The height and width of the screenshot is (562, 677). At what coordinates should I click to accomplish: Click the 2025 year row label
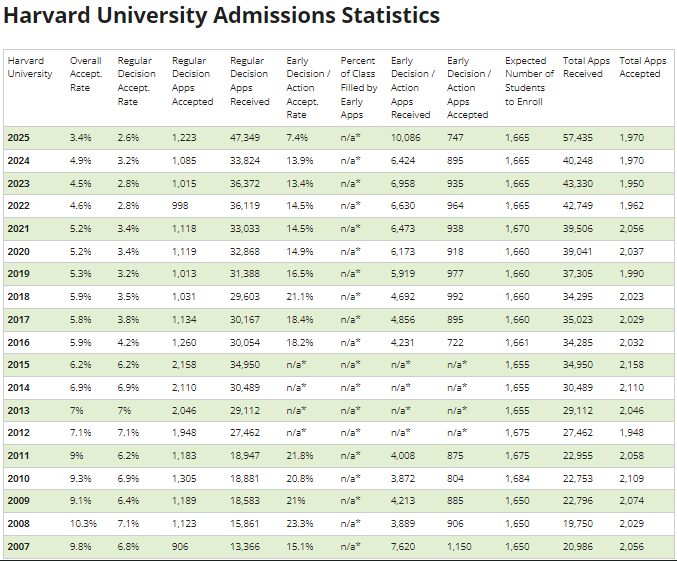click(x=19, y=137)
